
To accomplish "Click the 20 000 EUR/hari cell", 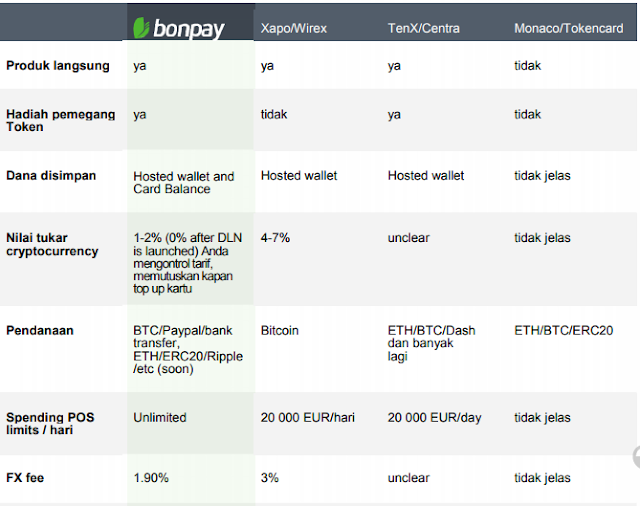I will click(x=308, y=417).
